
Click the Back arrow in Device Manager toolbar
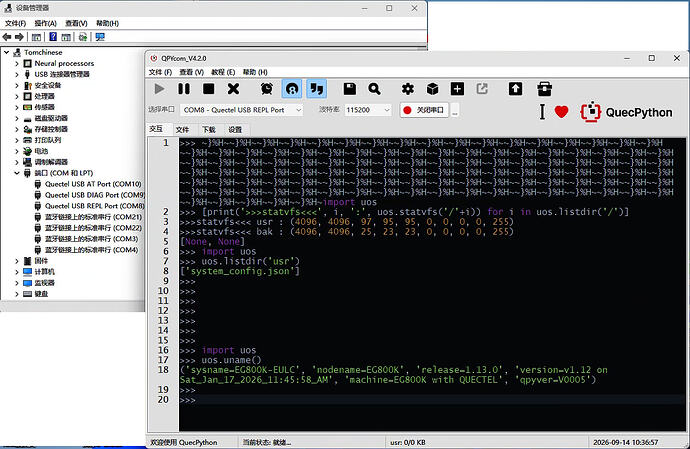tap(7, 37)
